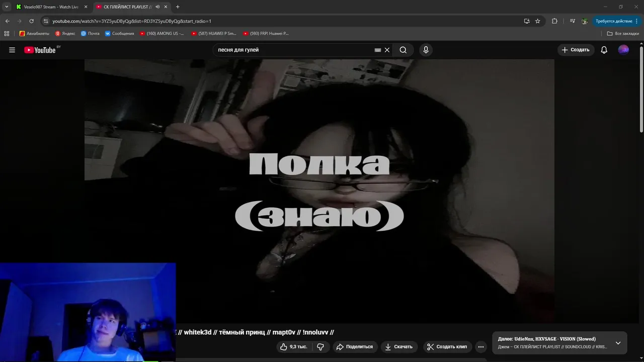Open AMONG US bookmark
The width and height of the screenshot is (644, 362).
coord(162,34)
